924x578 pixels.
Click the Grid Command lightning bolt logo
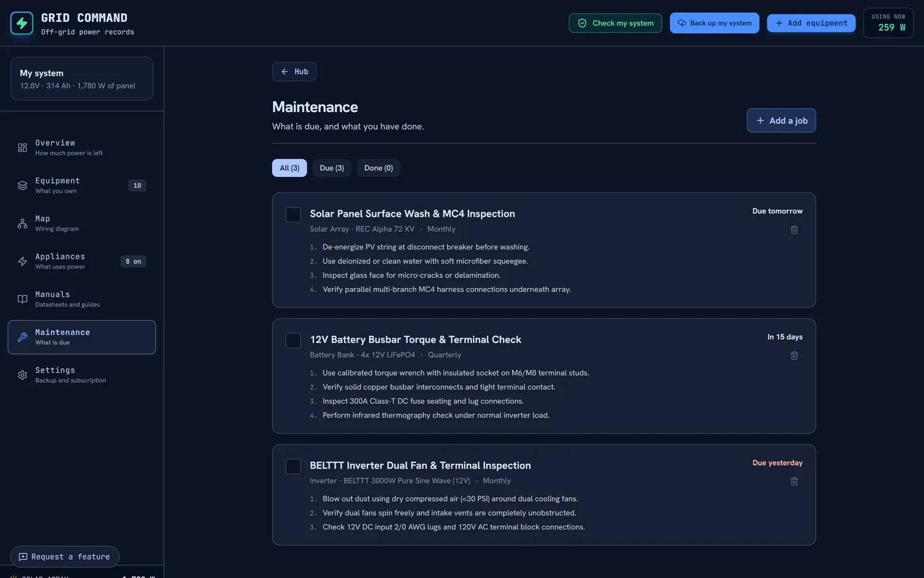click(x=22, y=23)
